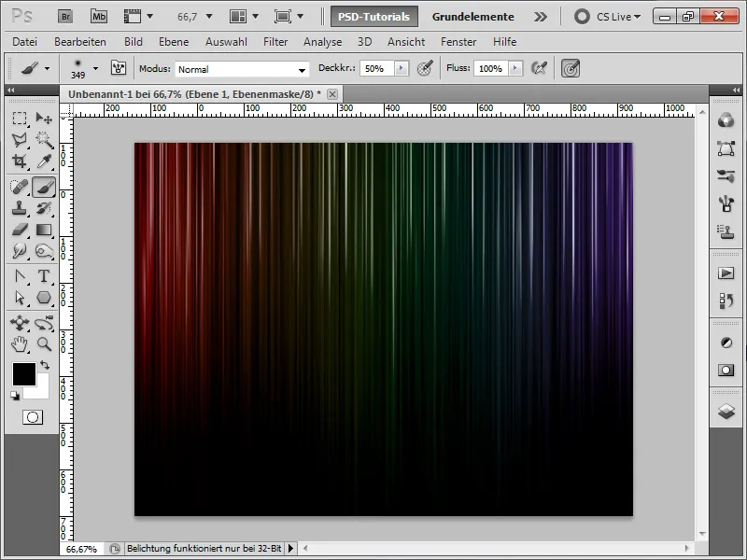747x560 pixels.
Task: Select the Hand tool
Action: [x=20, y=343]
